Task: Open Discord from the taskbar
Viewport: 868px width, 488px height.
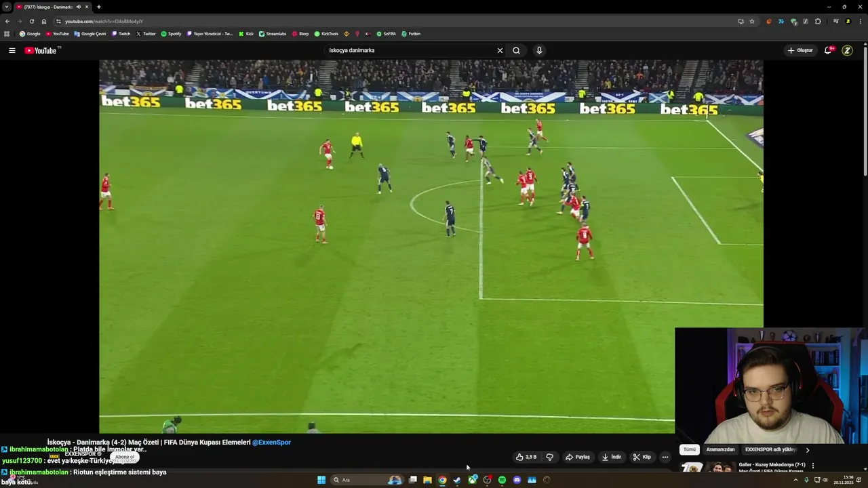Action: [x=517, y=480]
